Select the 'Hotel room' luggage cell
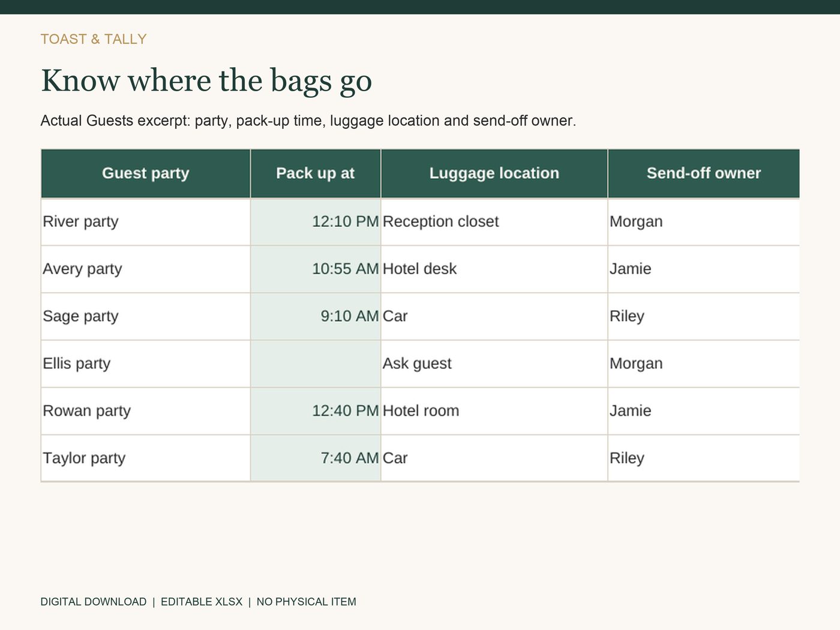 (494, 412)
